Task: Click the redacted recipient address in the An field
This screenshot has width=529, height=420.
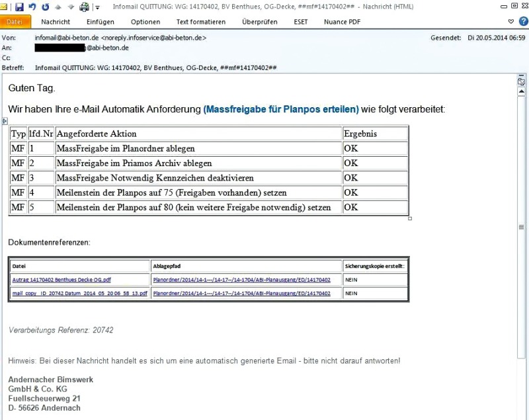Action: click(x=81, y=48)
